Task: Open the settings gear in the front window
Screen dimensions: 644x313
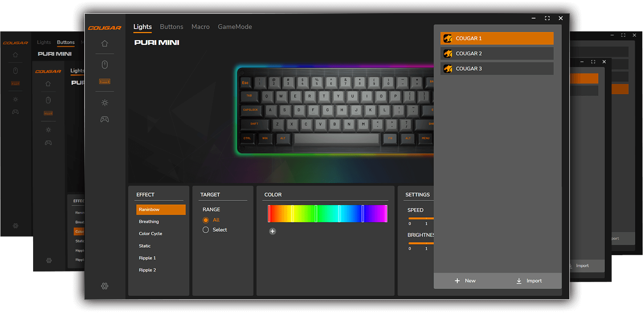Action: [105, 286]
